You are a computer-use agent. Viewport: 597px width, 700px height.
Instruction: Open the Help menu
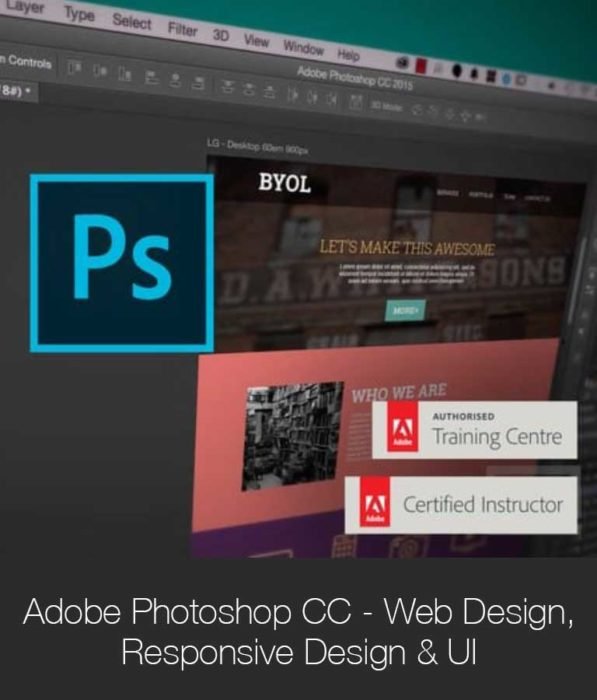point(348,54)
